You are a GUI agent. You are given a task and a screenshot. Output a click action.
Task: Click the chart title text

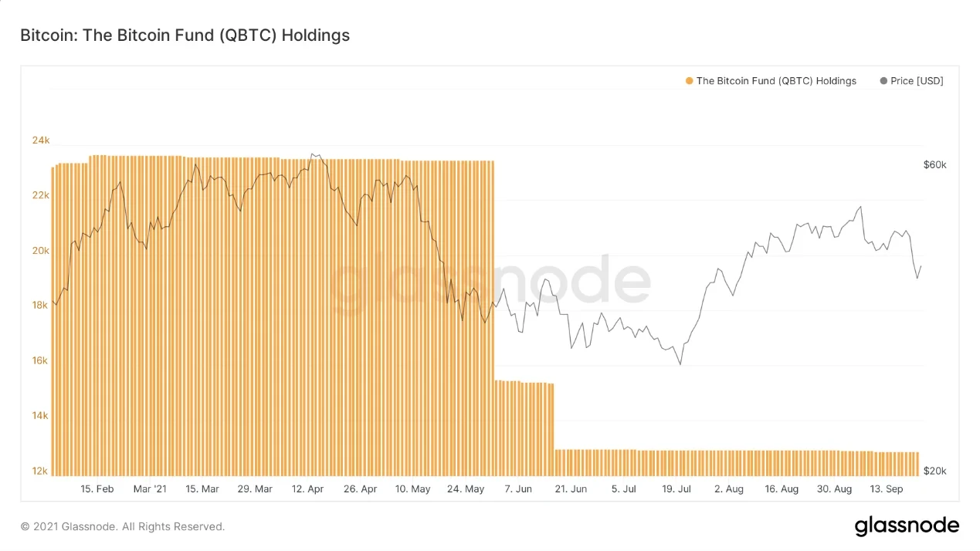pos(185,35)
